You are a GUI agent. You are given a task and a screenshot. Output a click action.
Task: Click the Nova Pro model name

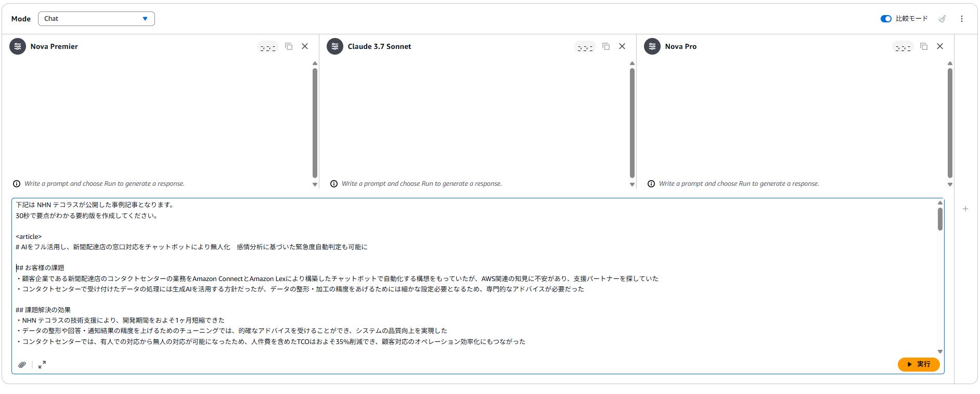tap(680, 46)
